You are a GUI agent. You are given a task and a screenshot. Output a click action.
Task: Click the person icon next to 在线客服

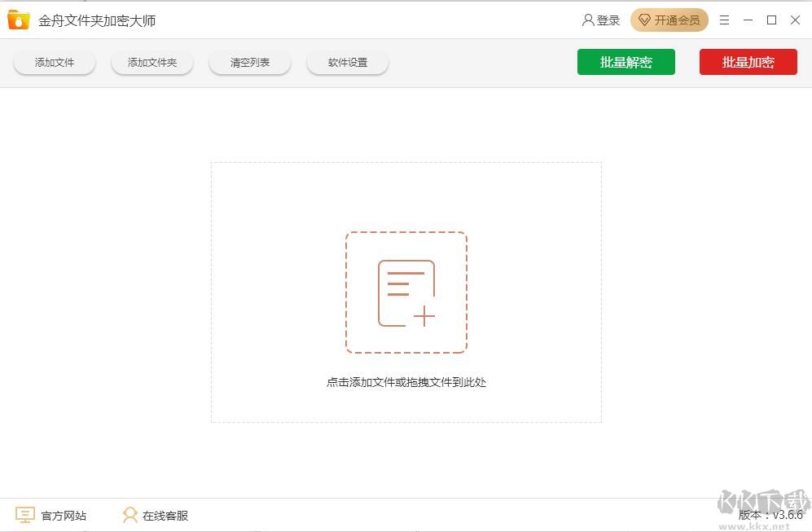click(x=129, y=515)
